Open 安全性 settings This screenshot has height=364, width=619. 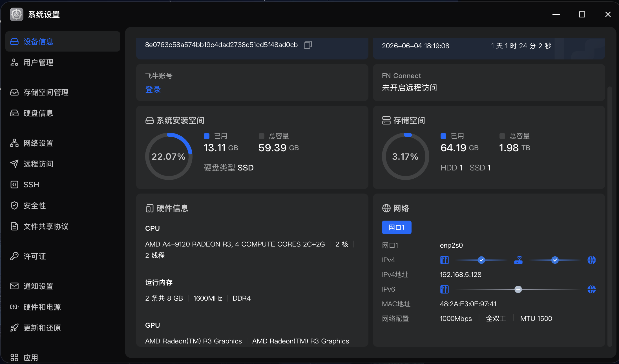point(63,205)
